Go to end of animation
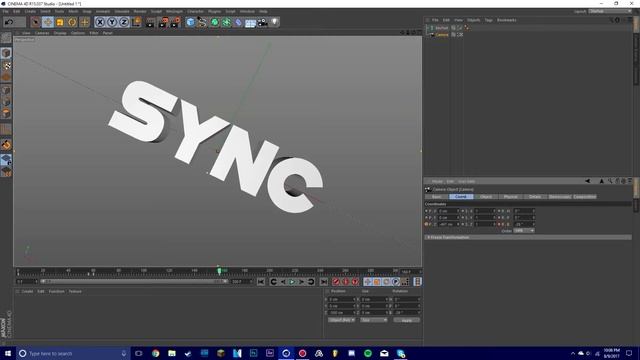The height and width of the screenshot is (360, 640). [324, 282]
